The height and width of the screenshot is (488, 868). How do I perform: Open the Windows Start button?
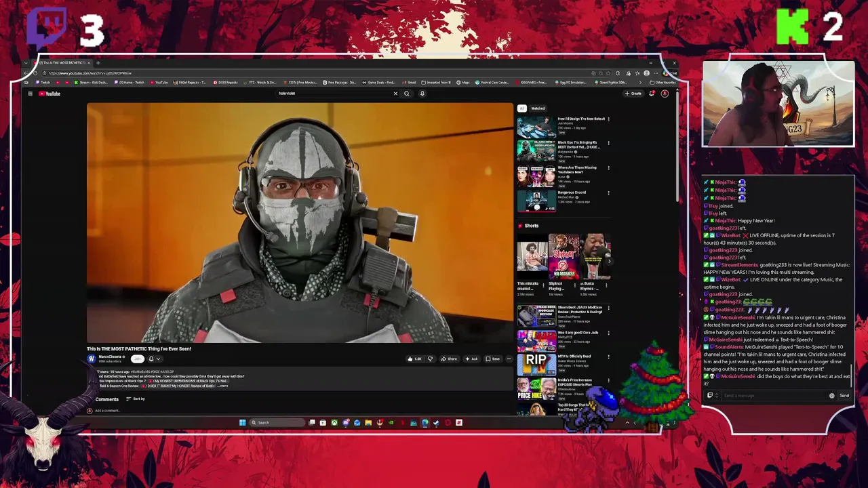click(x=242, y=423)
